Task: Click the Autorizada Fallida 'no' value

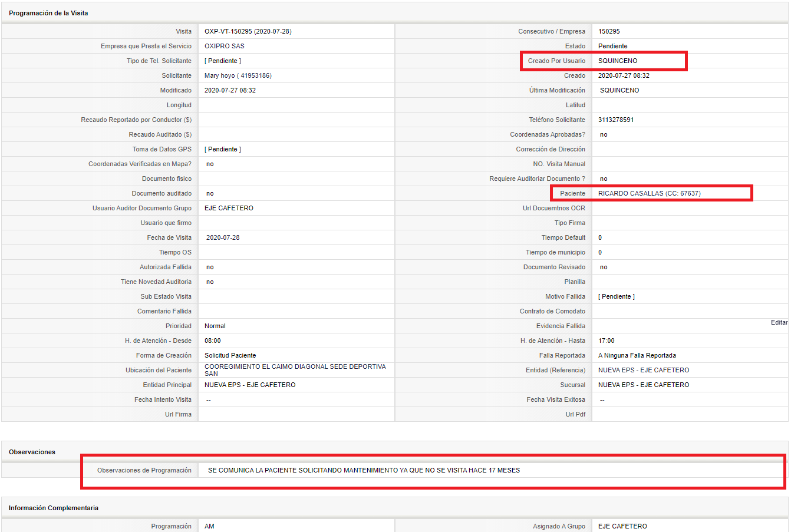Action: pos(210,267)
